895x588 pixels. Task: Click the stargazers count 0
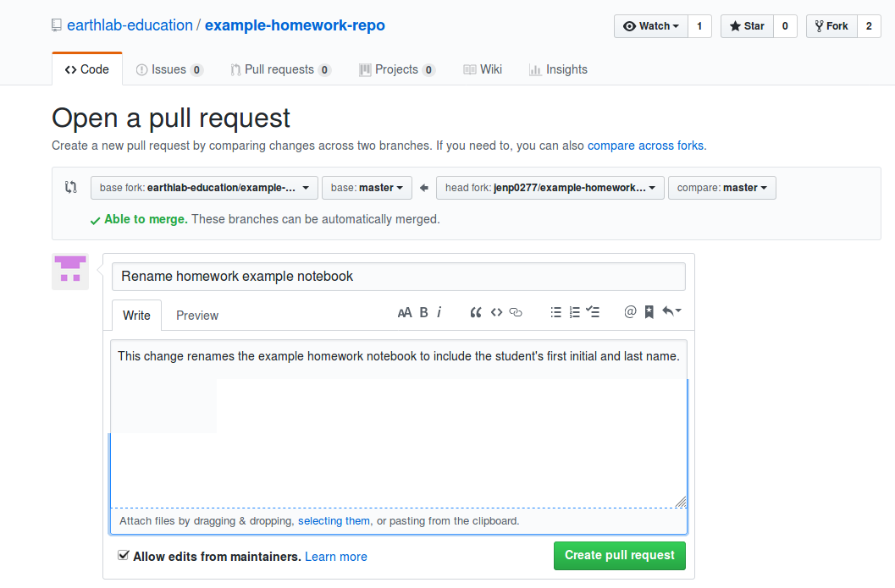click(x=785, y=26)
